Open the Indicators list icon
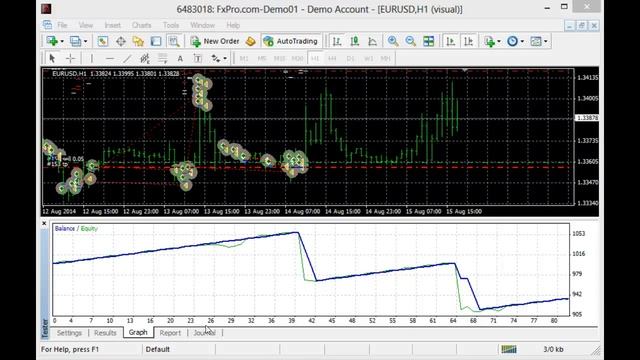The width and height of the screenshot is (640, 360). [x=489, y=41]
